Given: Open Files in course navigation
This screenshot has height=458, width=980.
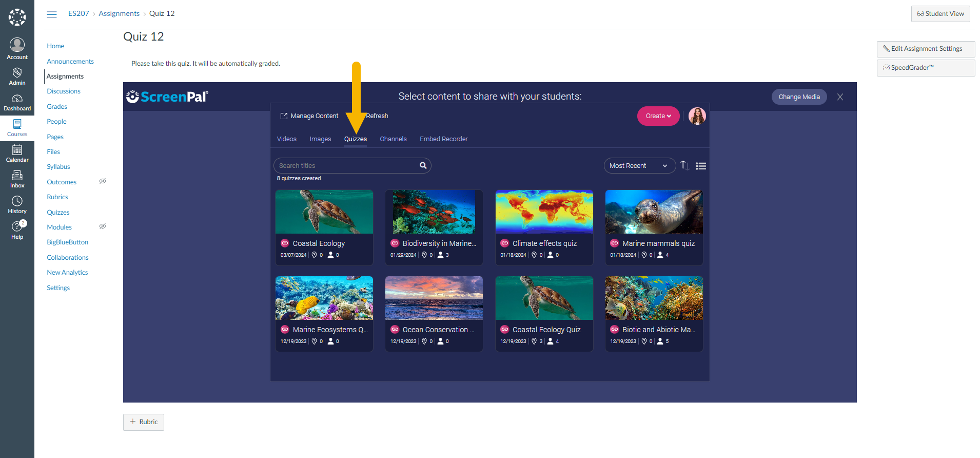Looking at the screenshot, I should tap(53, 152).
